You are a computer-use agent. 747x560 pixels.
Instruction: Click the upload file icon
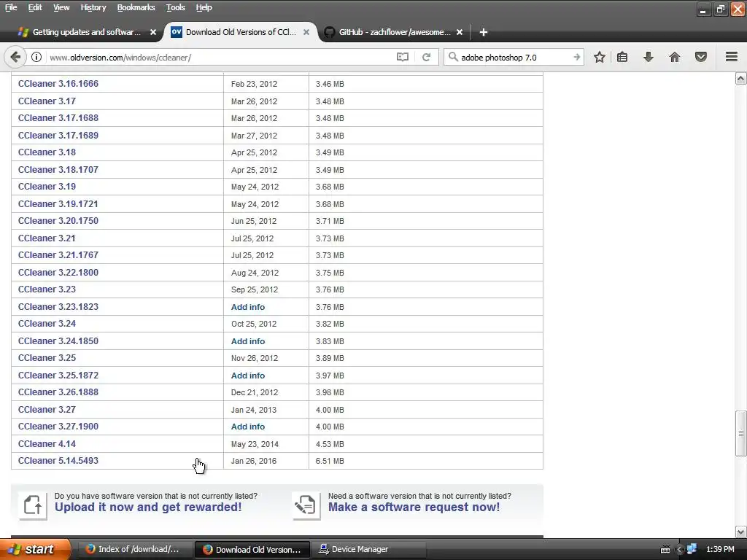click(x=33, y=505)
